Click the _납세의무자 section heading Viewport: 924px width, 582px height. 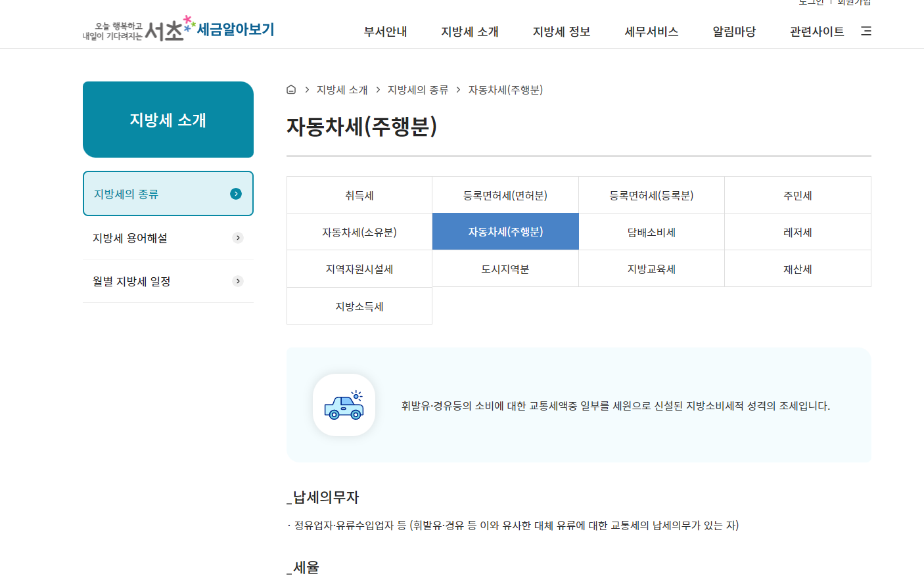point(323,497)
